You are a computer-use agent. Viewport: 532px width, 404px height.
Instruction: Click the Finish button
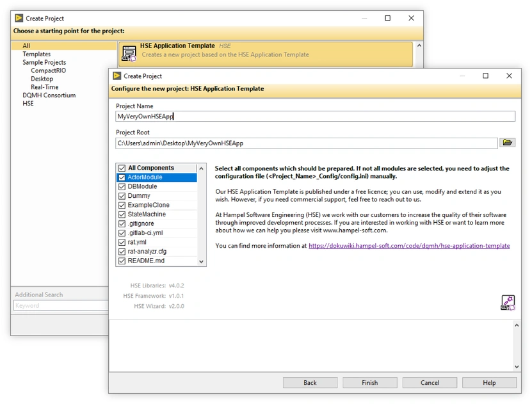[369, 382]
